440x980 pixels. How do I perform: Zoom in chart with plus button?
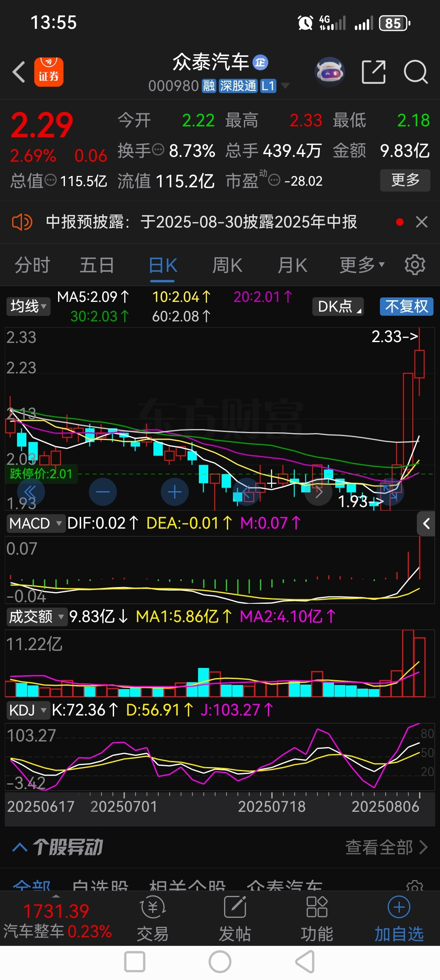(x=175, y=492)
